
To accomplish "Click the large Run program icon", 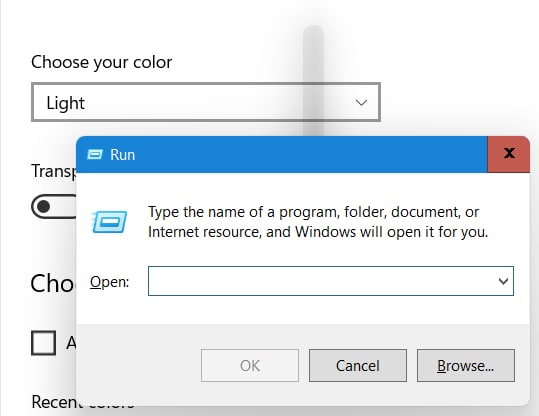I will coord(109,222).
